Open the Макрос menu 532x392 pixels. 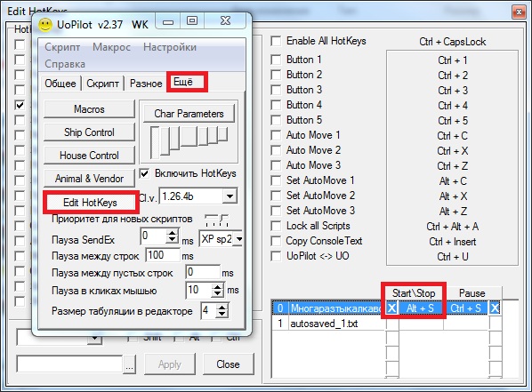click(111, 47)
